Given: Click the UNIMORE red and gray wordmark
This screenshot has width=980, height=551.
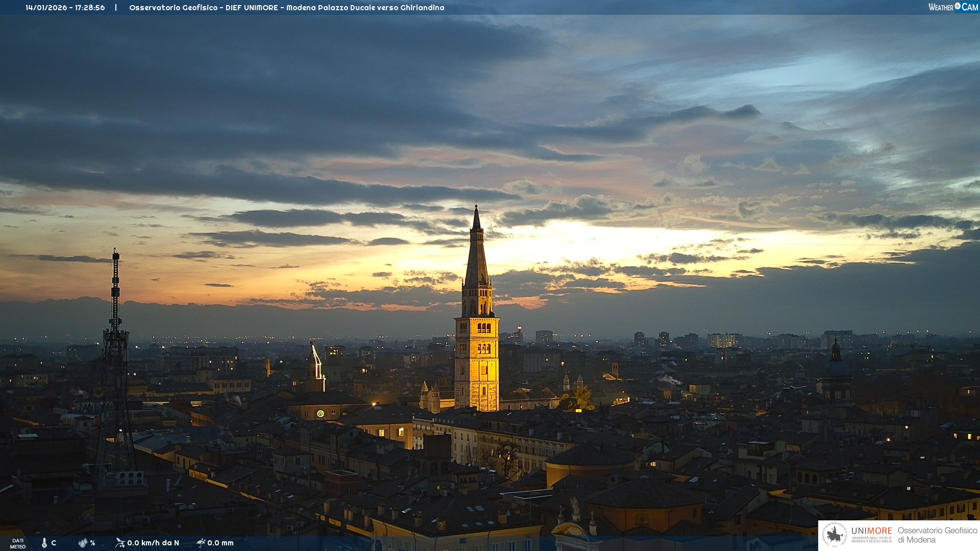Looking at the screenshot, I should 871,531.
